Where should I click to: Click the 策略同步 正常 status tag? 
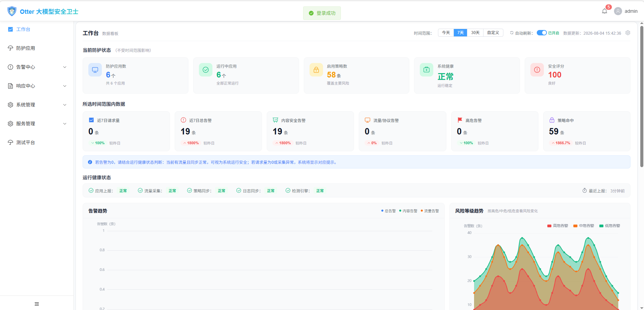222,191
